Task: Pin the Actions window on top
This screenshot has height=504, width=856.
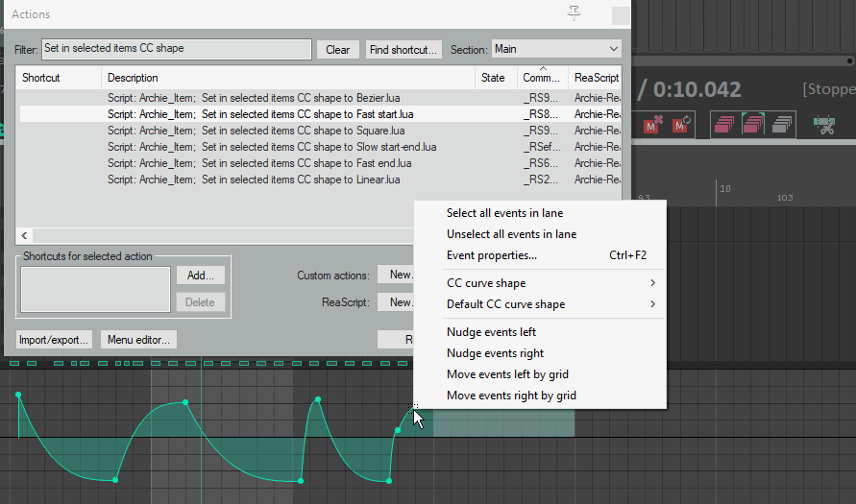Action: [574, 12]
